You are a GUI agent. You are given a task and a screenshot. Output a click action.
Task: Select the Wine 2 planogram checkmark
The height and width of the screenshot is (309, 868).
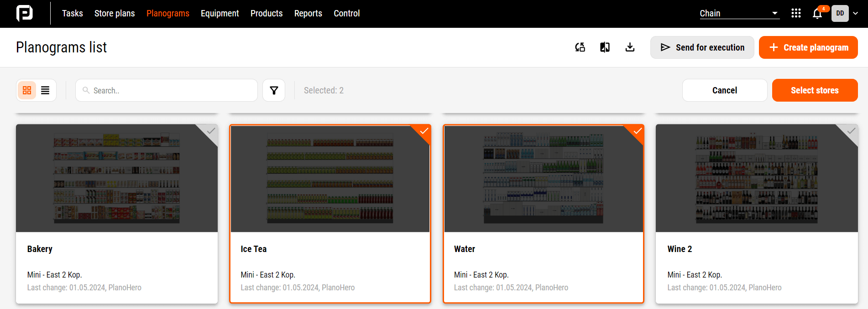pos(851,131)
